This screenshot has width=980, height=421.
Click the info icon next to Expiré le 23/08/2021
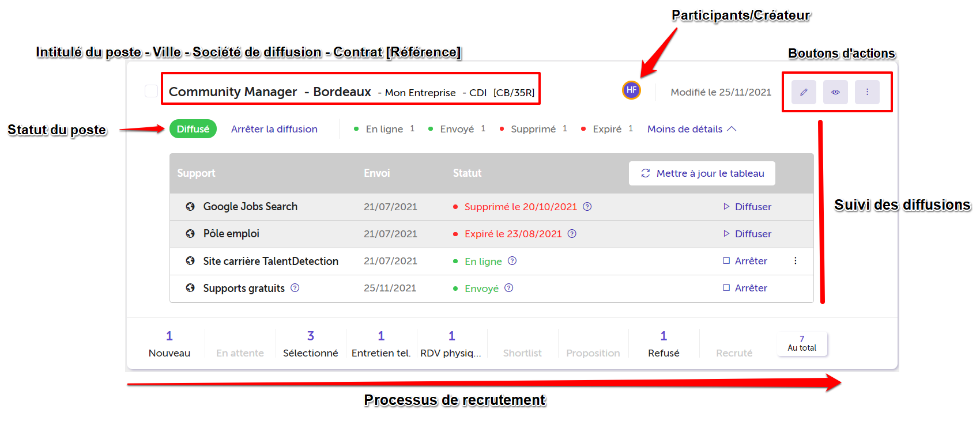click(x=572, y=234)
